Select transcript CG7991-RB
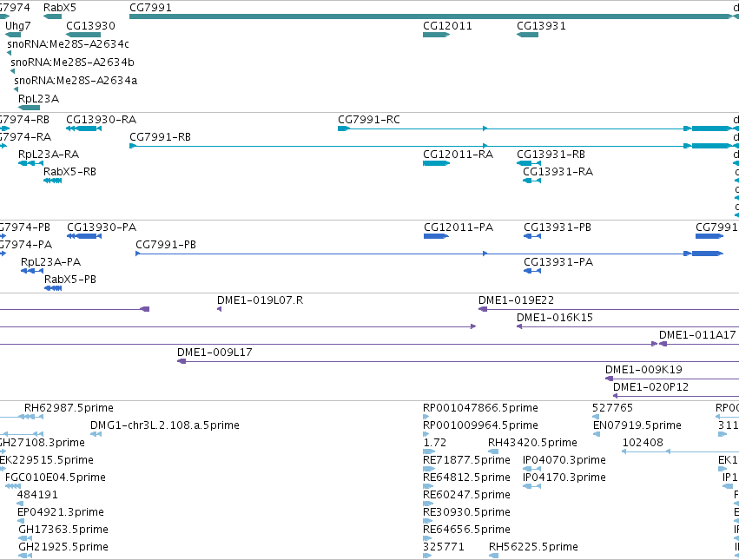 (x=431, y=146)
